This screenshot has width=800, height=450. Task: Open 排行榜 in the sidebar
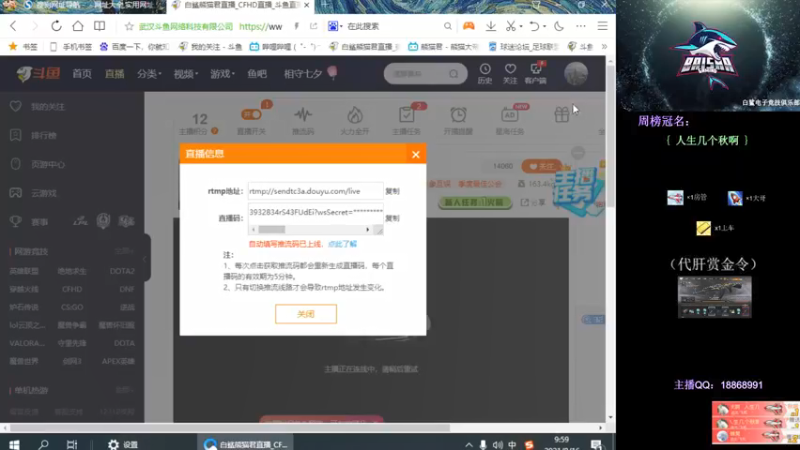[33, 135]
